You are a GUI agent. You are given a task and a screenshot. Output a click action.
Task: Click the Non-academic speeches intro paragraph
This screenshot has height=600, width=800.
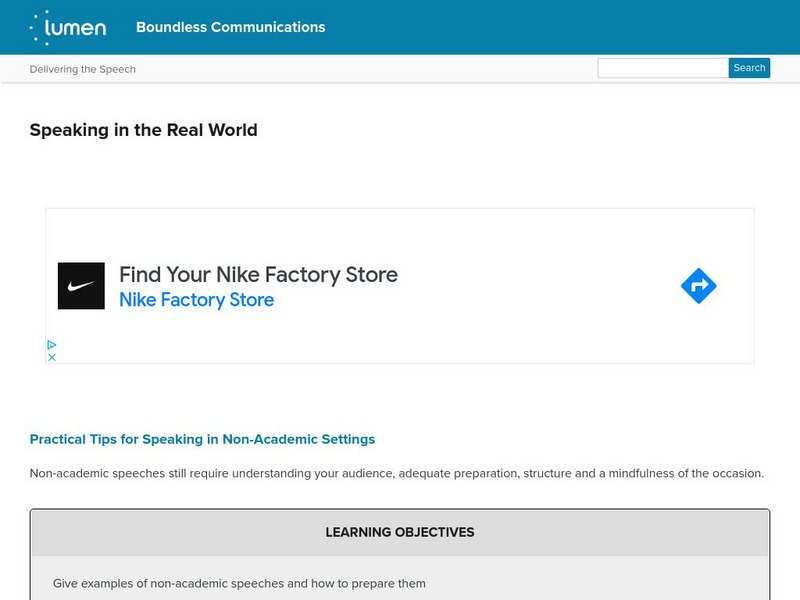pos(397,473)
